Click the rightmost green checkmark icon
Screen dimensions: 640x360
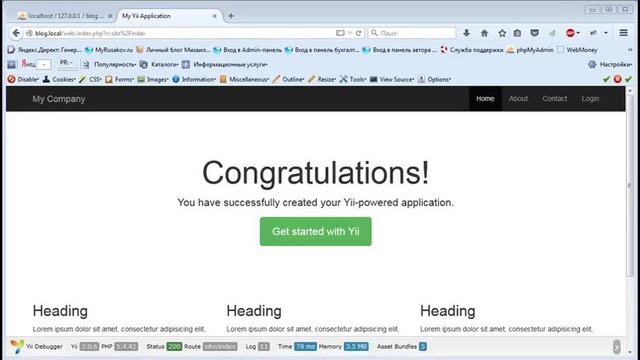pos(628,79)
